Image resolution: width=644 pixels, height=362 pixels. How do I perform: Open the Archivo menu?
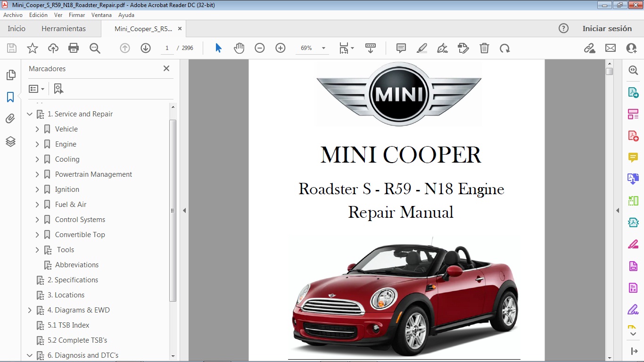[13, 15]
